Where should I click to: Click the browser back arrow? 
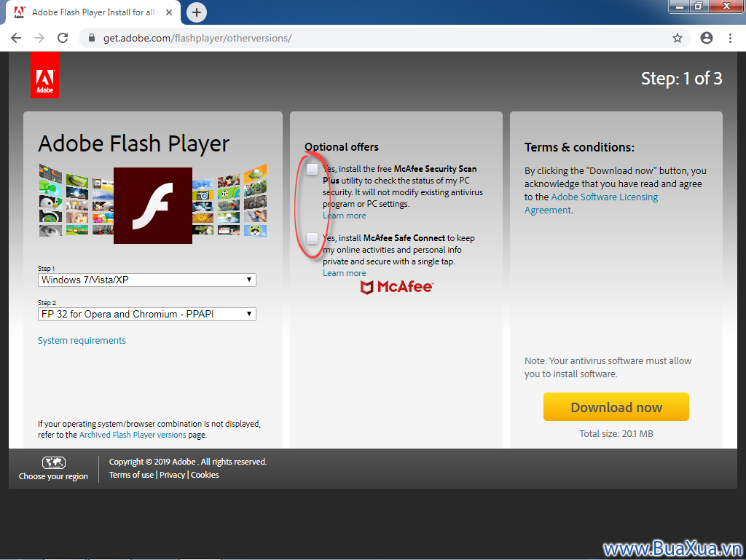[16, 38]
